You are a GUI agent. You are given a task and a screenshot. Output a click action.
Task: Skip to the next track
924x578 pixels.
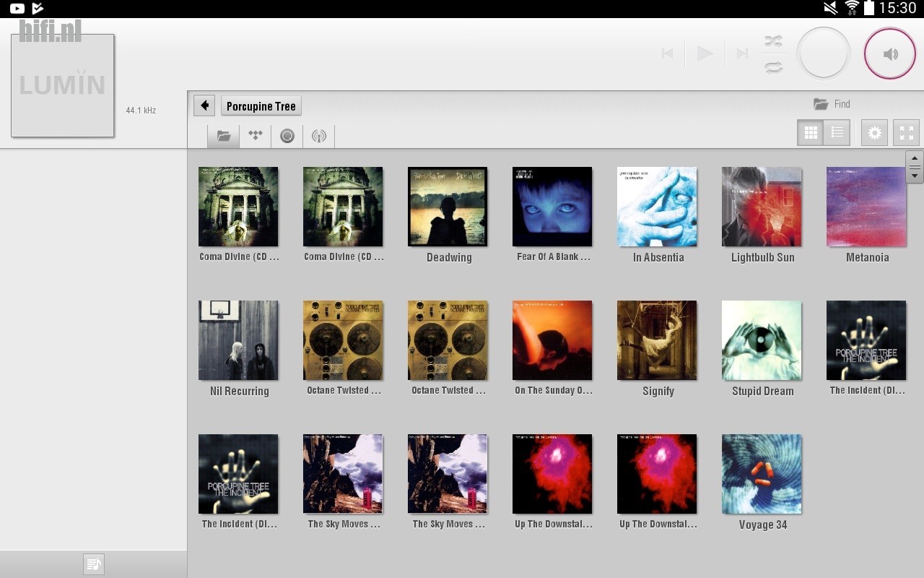(741, 53)
